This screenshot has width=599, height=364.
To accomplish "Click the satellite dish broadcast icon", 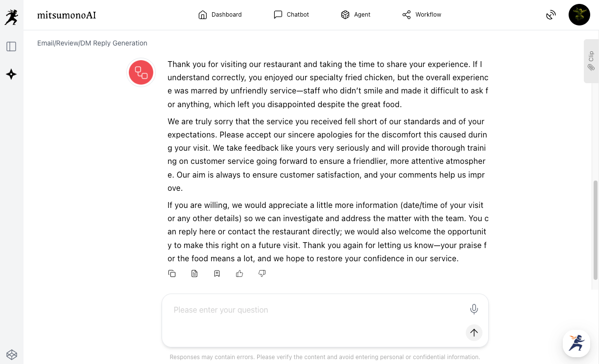I will click(551, 15).
